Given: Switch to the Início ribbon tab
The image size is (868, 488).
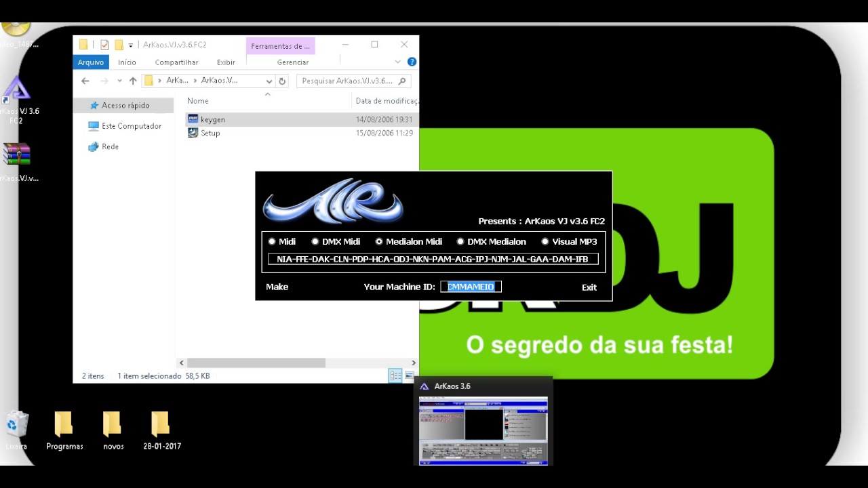Looking at the screenshot, I should pos(127,62).
